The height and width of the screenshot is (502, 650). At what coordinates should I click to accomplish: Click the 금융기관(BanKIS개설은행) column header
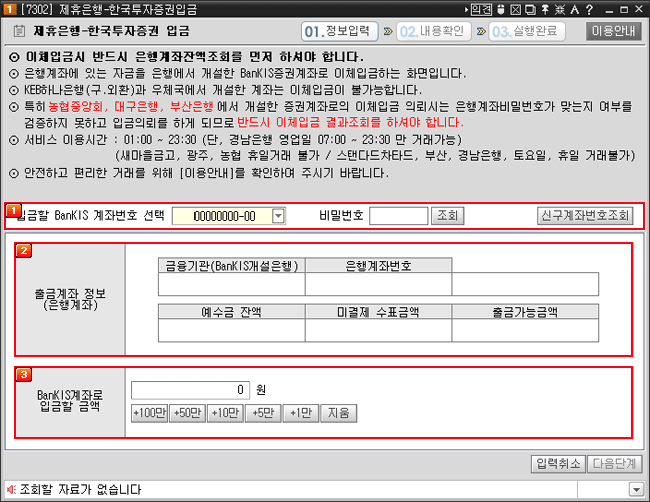(x=232, y=265)
